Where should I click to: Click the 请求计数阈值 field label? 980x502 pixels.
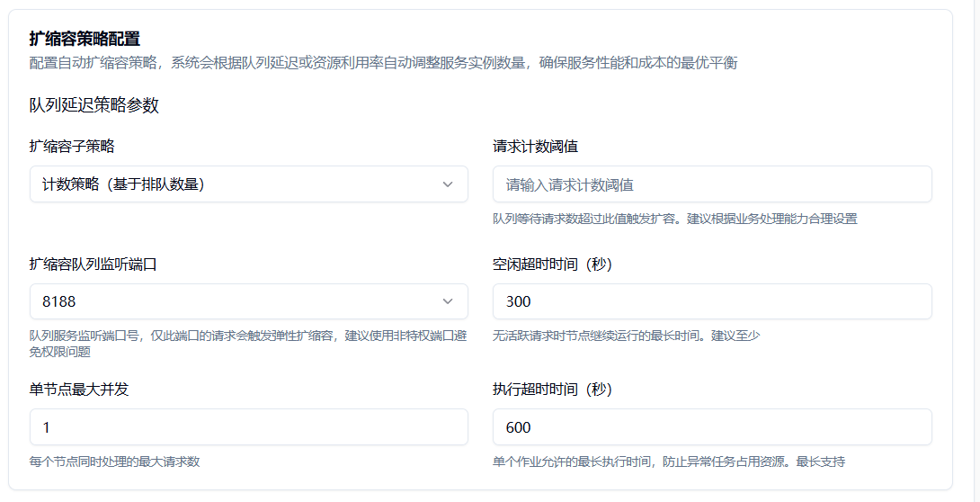[536, 146]
